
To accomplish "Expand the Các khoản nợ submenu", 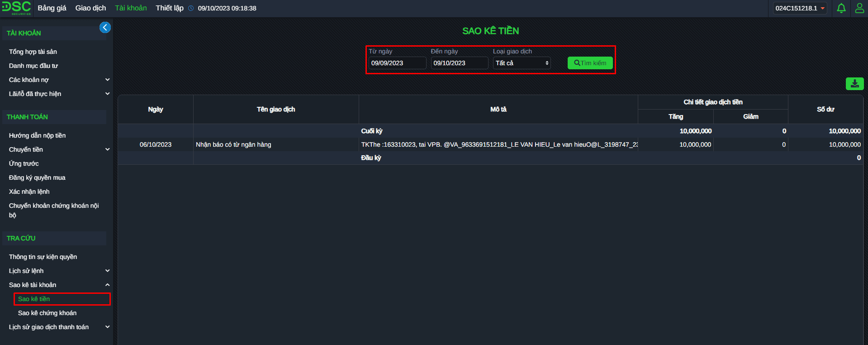I will (x=107, y=80).
